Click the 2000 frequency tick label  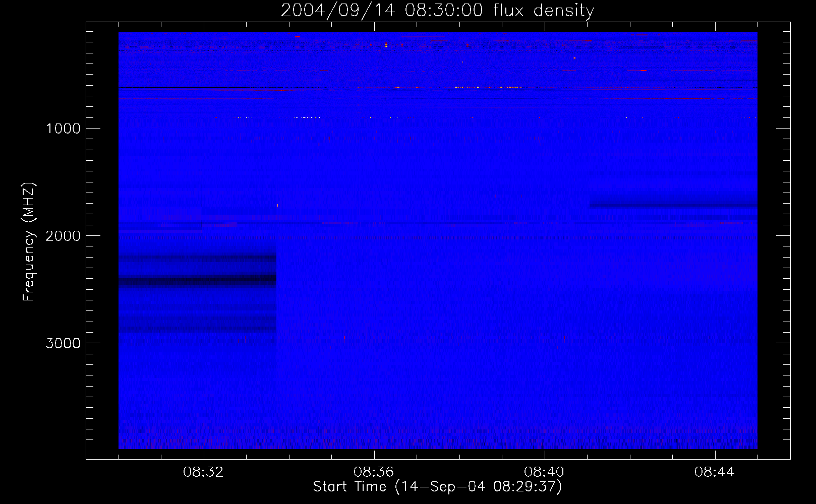pos(63,236)
